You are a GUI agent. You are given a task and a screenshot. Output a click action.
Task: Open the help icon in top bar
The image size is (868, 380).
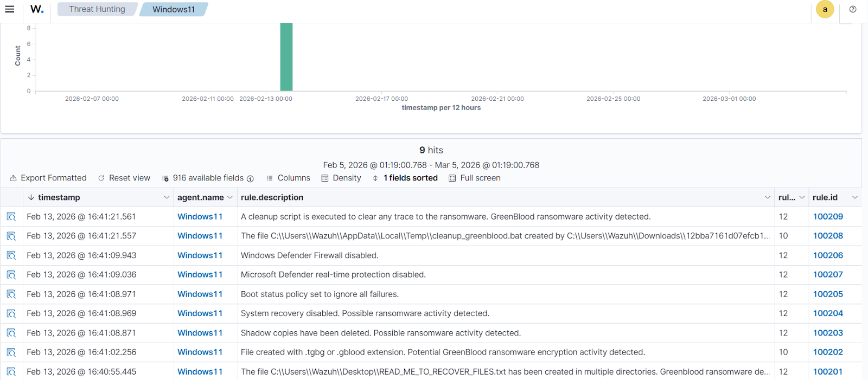[853, 9]
